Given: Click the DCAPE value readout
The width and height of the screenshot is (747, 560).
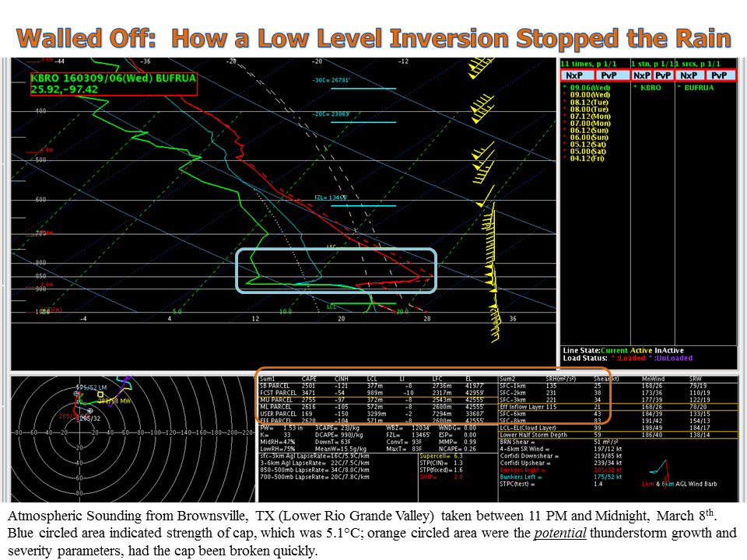Looking at the screenshot, I should click(x=339, y=436).
